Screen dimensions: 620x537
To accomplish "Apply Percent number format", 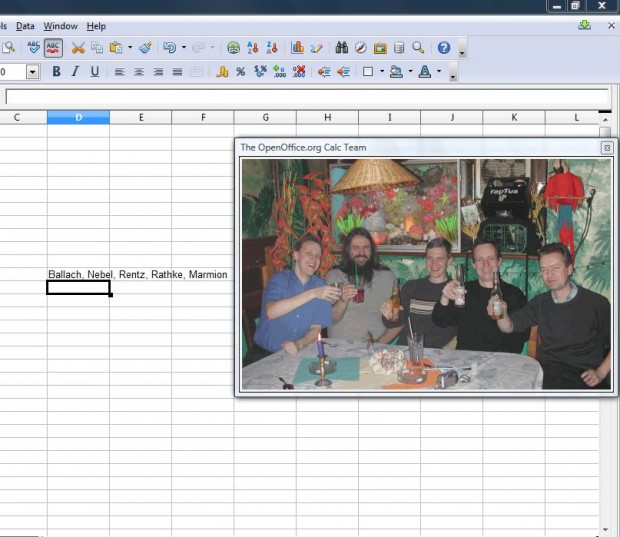I will [x=240, y=72].
